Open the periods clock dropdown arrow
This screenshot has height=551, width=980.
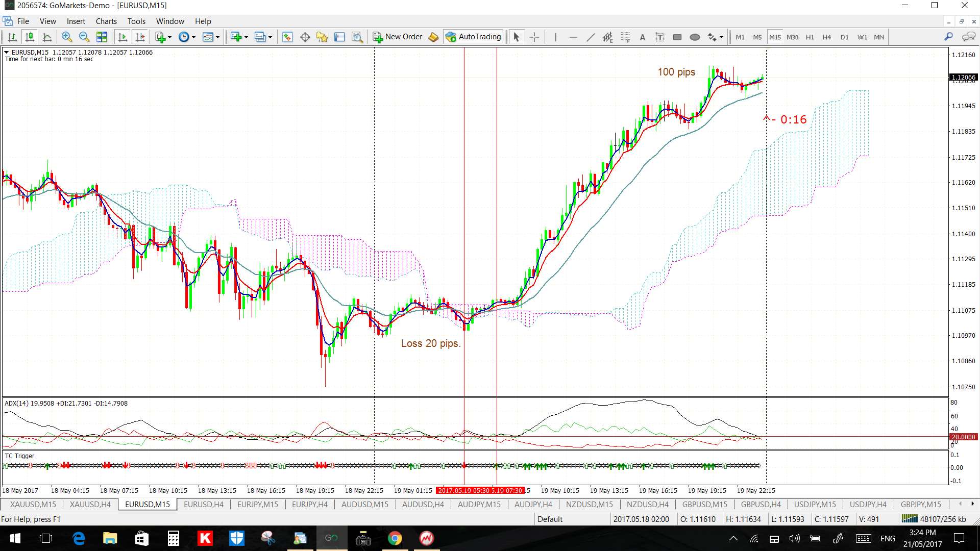click(193, 37)
